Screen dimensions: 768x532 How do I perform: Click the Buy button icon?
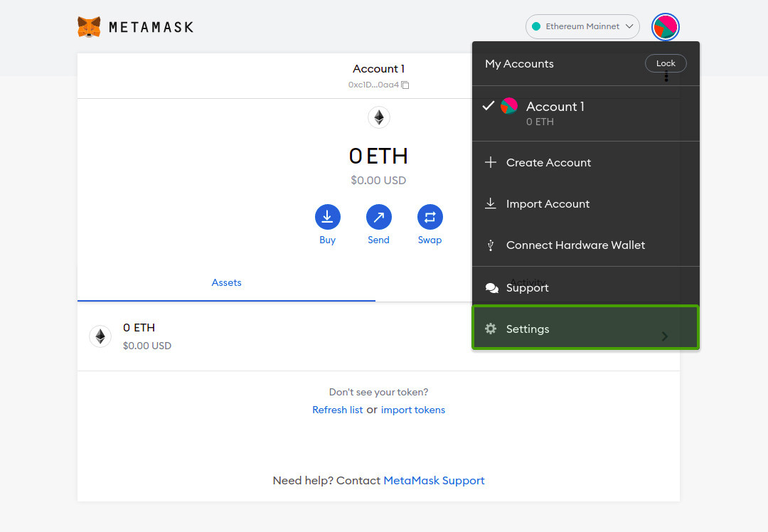327,216
